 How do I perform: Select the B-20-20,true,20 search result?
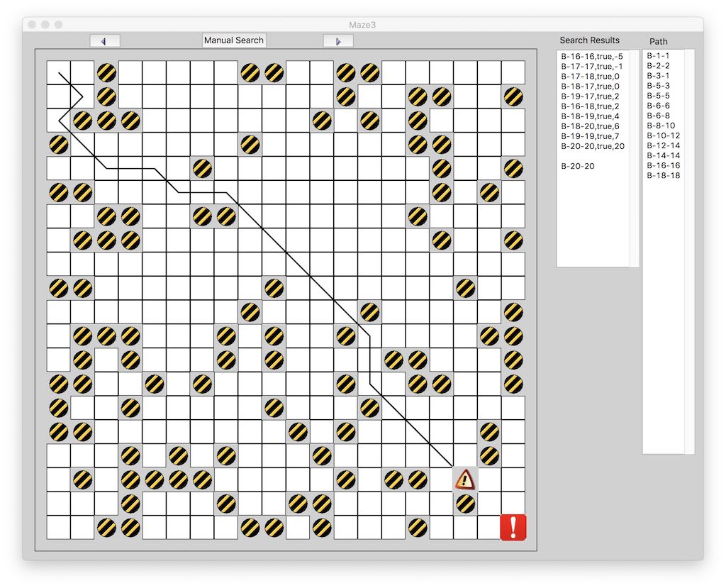click(x=593, y=146)
